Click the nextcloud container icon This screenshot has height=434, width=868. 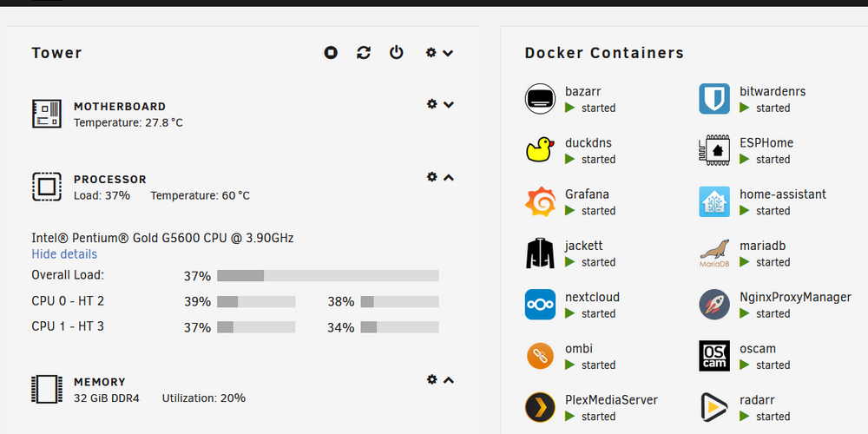(540, 305)
